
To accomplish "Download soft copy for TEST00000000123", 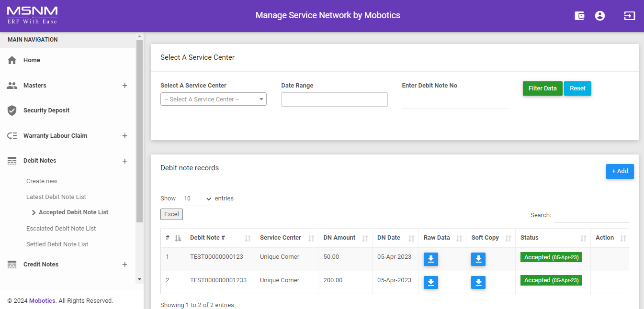I will 478,259.
